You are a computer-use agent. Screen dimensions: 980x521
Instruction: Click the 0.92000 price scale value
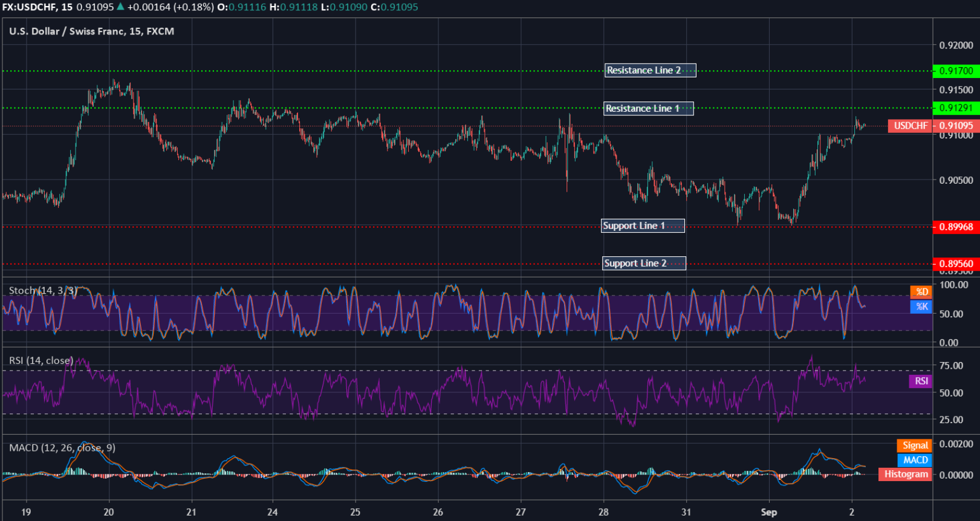[956, 45]
